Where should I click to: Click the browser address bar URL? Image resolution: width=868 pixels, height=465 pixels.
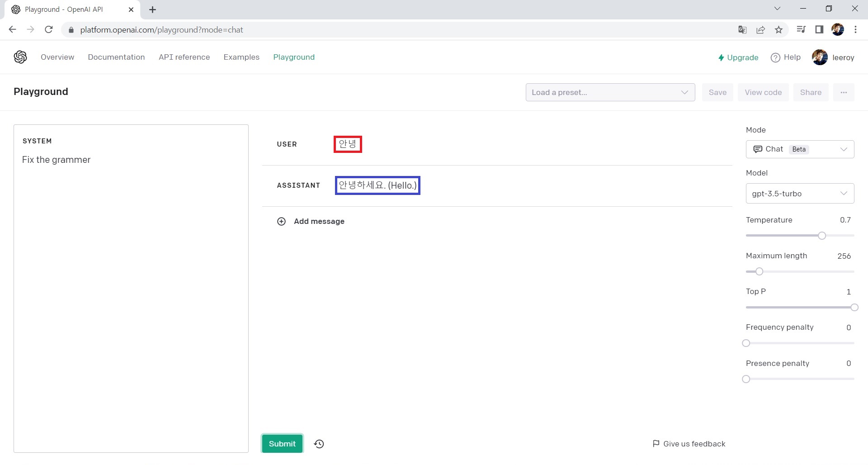coord(161,30)
